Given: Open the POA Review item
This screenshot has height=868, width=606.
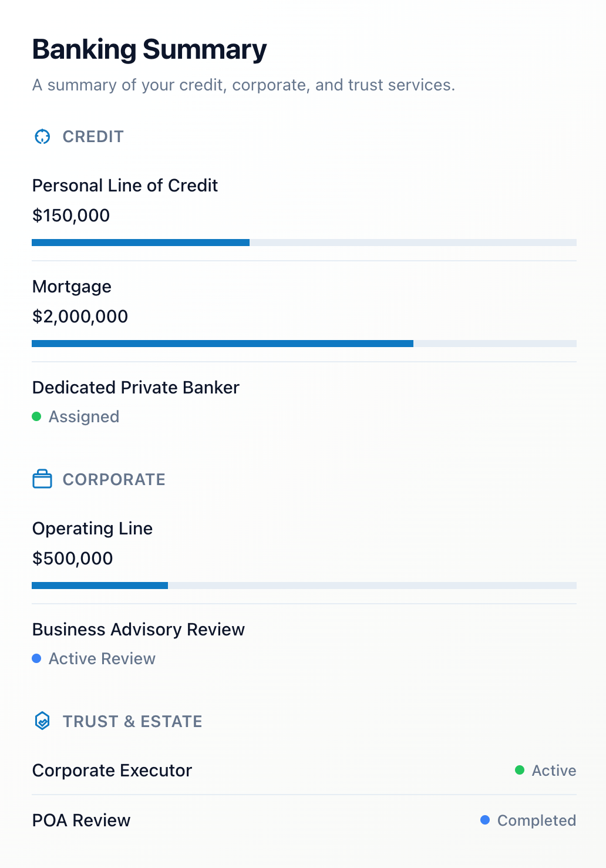Looking at the screenshot, I should click(x=82, y=820).
